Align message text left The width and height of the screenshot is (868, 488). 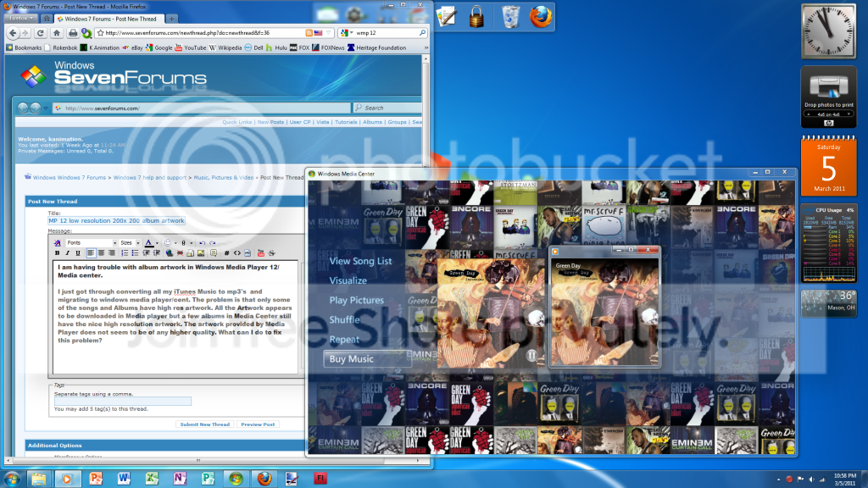pyautogui.click(x=91, y=253)
